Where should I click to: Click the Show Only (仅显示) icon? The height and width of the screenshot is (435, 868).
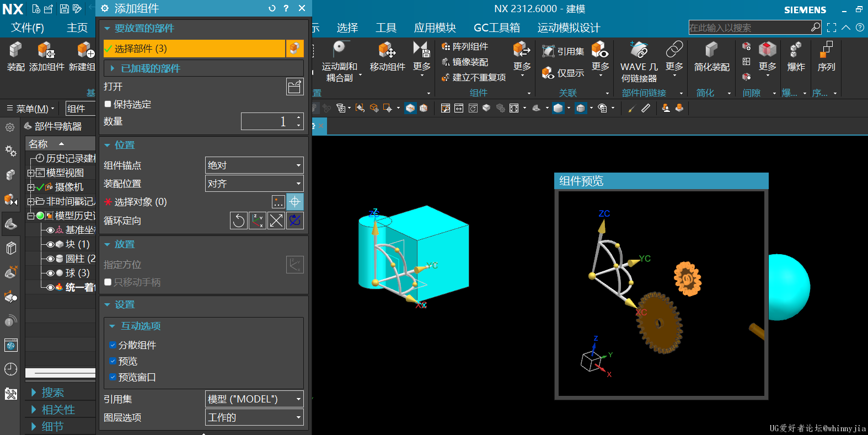548,73
